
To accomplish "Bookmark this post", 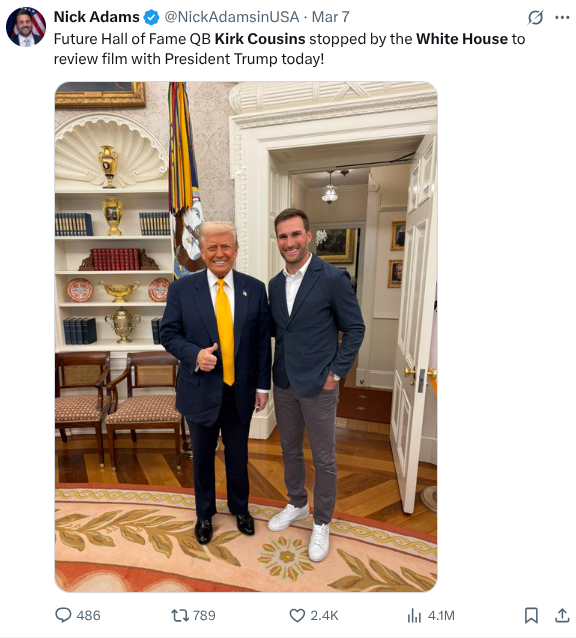I will (531, 615).
